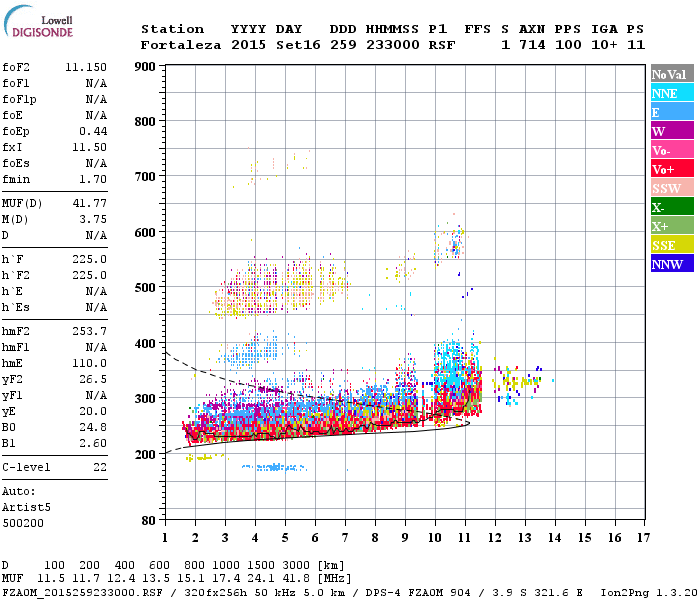Viewport: 700px width, 600px height.
Task: Click the foEp value 0.44
Action: [93, 131]
